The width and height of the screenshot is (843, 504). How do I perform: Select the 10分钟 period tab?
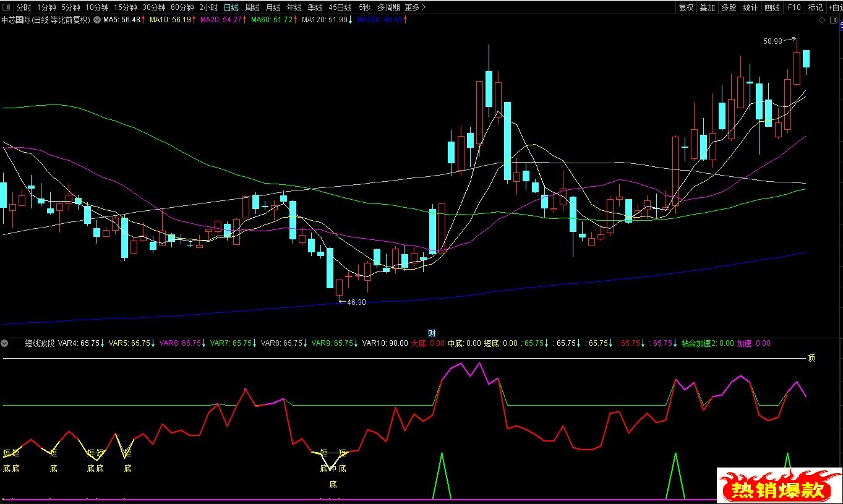[x=96, y=7]
